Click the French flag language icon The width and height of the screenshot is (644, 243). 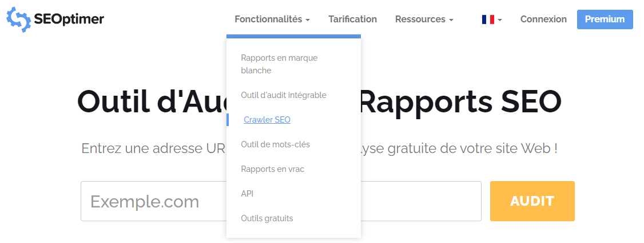pyautogui.click(x=488, y=19)
